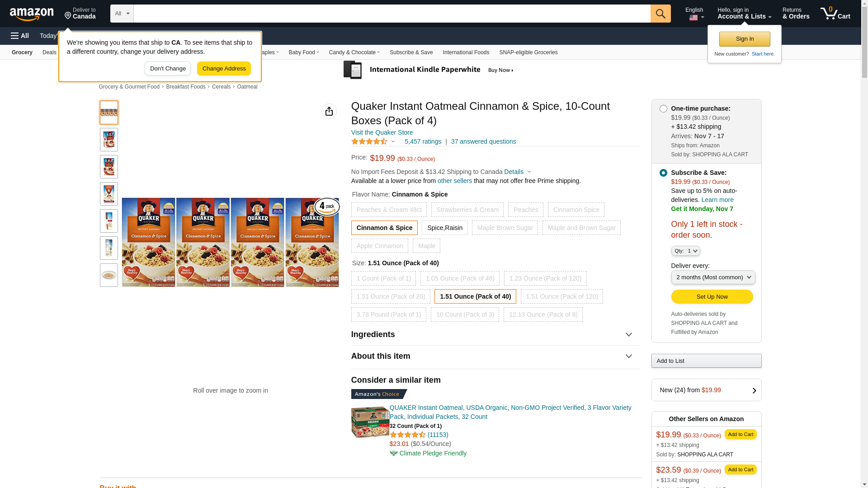The image size is (868, 488).
Task: Click the Set Up Now button
Action: [712, 297]
